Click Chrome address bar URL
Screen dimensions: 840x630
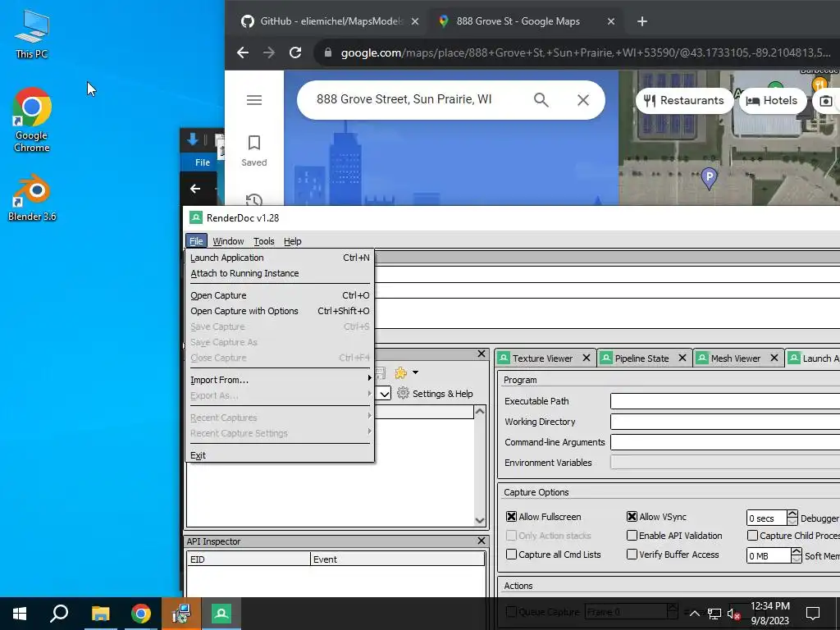[585, 52]
